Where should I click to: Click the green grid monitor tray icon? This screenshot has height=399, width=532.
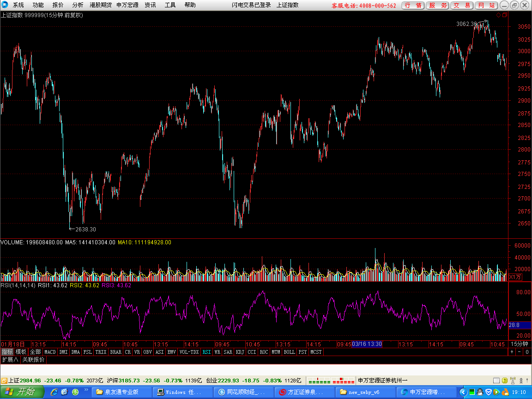[472, 392]
